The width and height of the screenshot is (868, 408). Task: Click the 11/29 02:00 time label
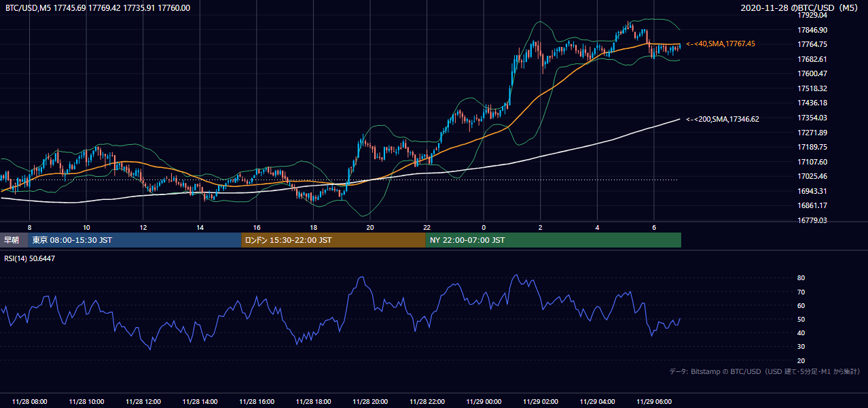tap(541, 402)
